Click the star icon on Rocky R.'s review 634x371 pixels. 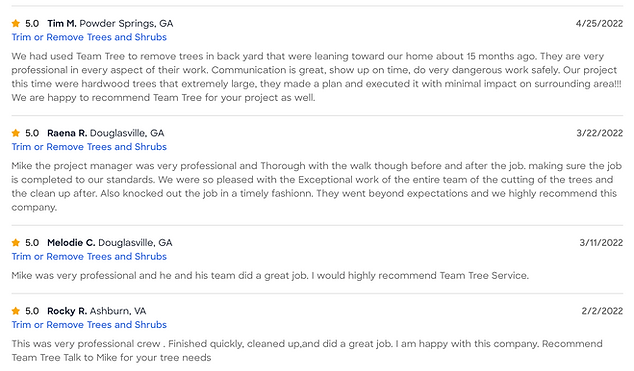16,311
